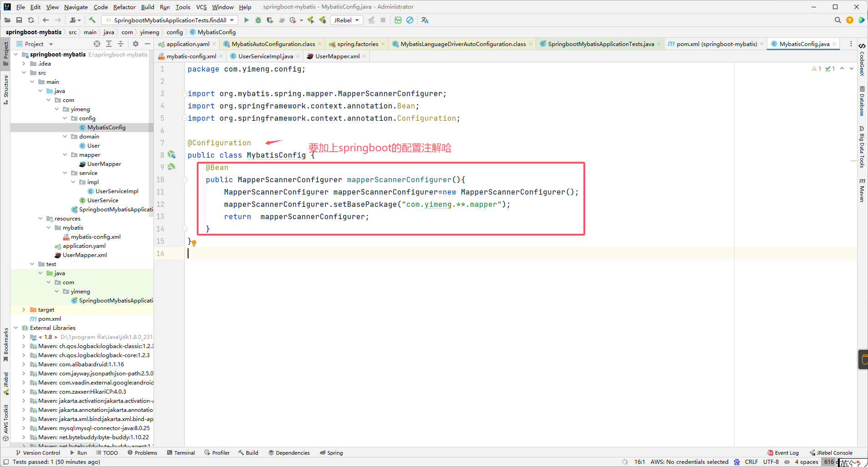Viewport: 868px width, 467px height.
Task: Toggle the Structure tool window sidebar button
Action: (x=5, y=90)
